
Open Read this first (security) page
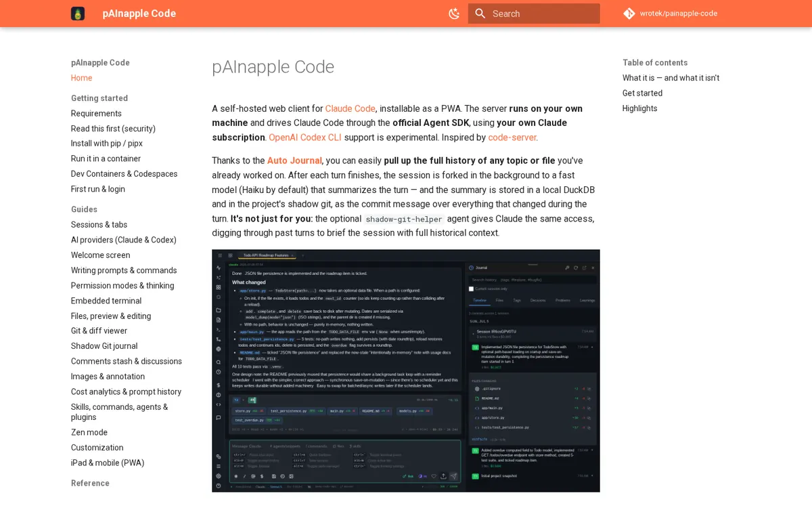113,129
